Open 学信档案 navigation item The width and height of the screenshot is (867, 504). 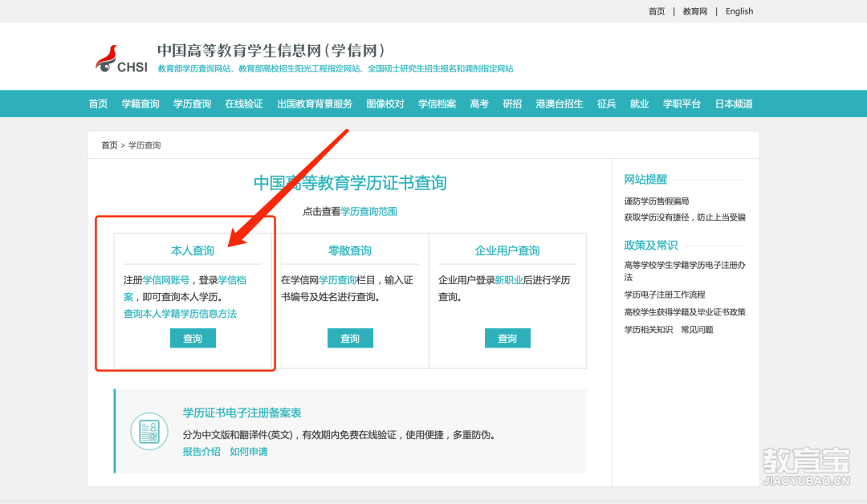click(437, 104)
